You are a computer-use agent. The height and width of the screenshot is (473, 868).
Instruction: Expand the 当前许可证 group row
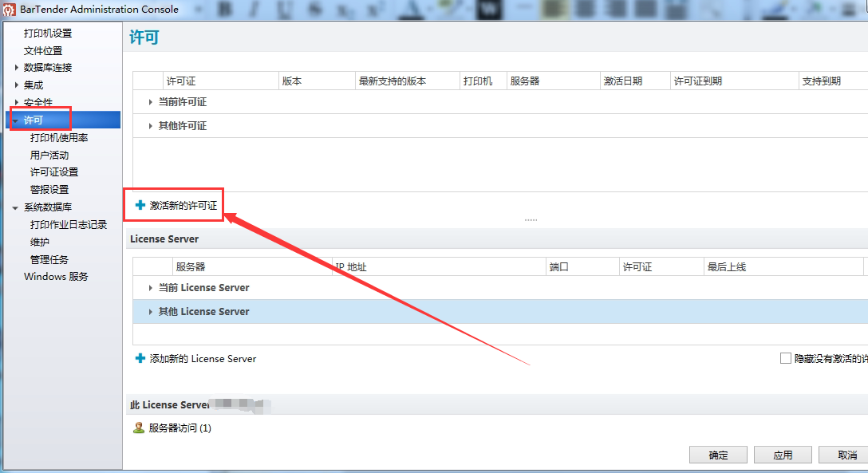(151, 102)
